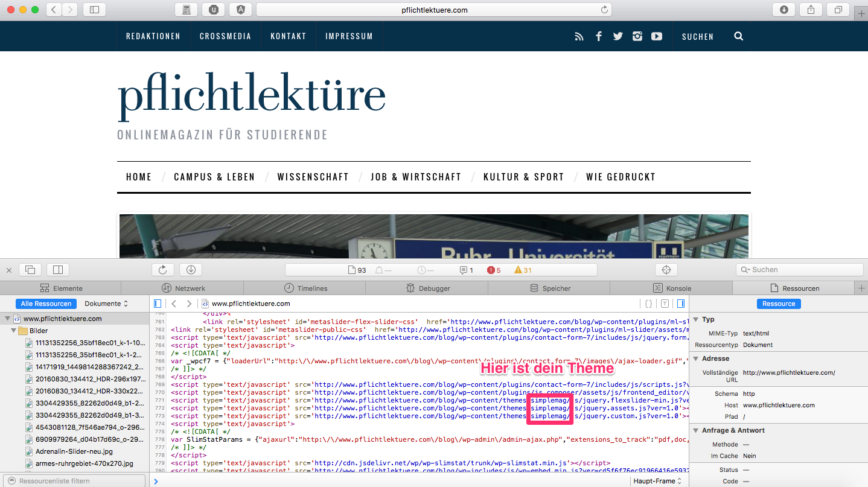Image resolution: width=868 pixels, height=487 pixels.
Task: Open KULTUR & SPORT menu item
Action: [524, 177]
